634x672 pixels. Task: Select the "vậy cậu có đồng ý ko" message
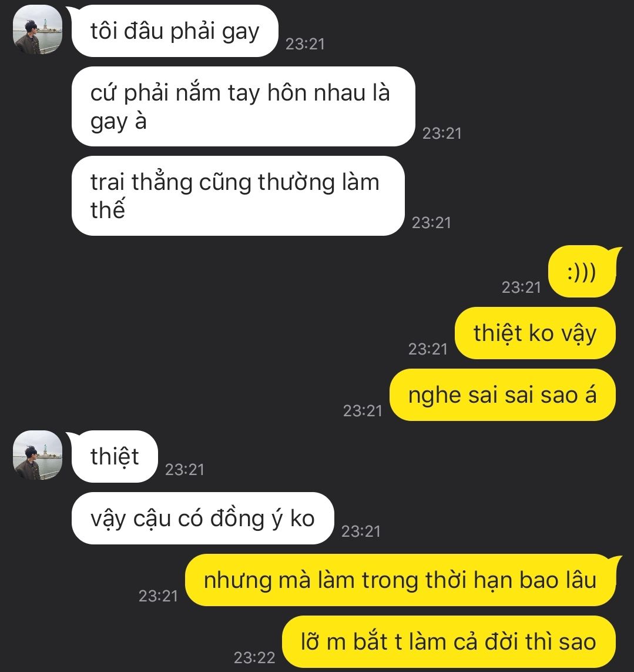(203, 518)
